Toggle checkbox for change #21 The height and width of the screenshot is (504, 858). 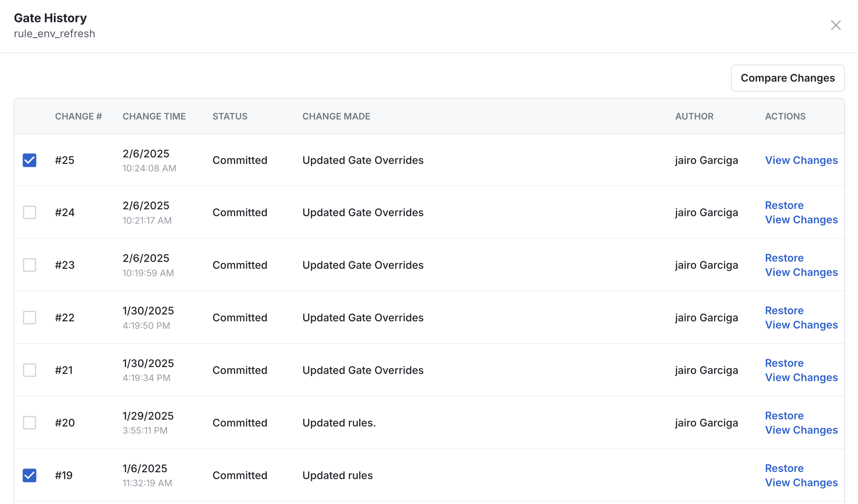tap(29, 369)
